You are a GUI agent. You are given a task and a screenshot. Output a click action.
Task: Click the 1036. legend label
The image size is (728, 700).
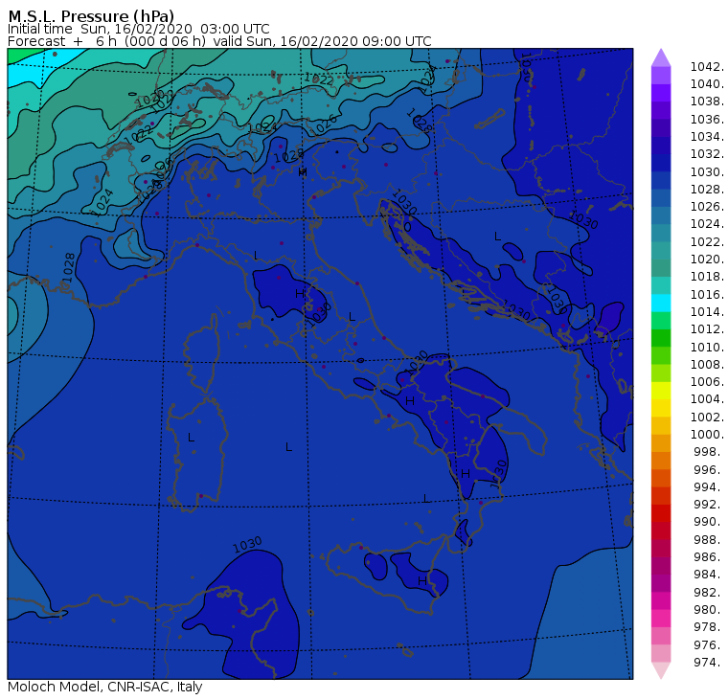click(x=707, y=120)
